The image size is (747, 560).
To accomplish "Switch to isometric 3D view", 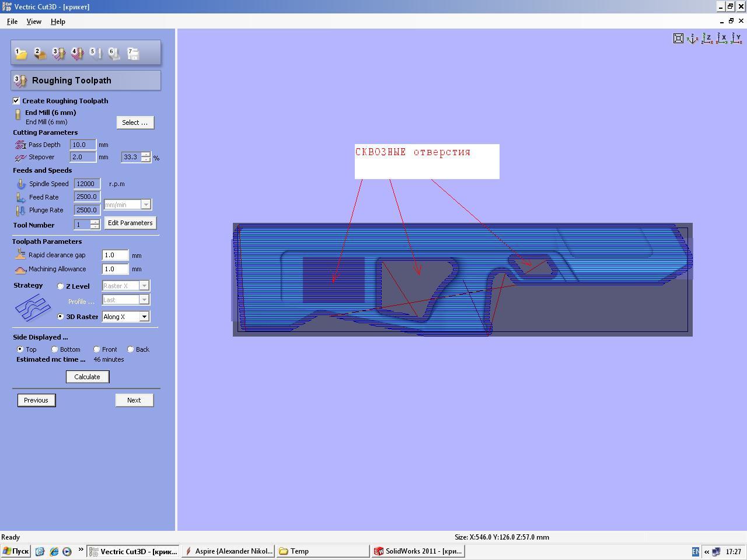I will pos(693,38).
